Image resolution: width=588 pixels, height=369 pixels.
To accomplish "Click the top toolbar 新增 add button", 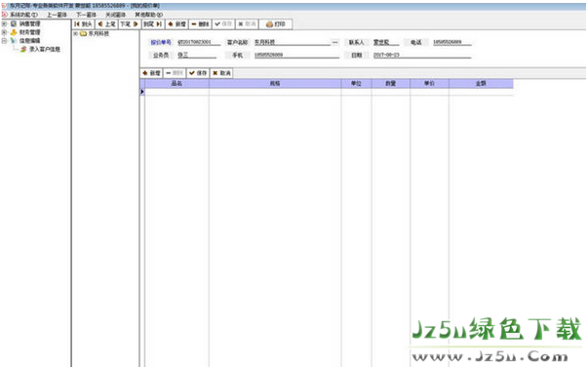I will (x=176, y=24).
